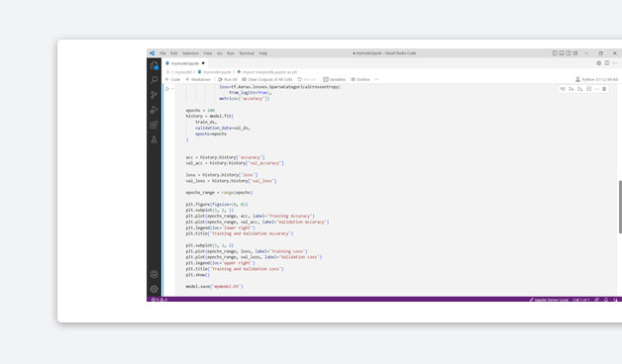Click code line epochs = 100
Viewport: 622px width, 364px height.
coord(200,111)
